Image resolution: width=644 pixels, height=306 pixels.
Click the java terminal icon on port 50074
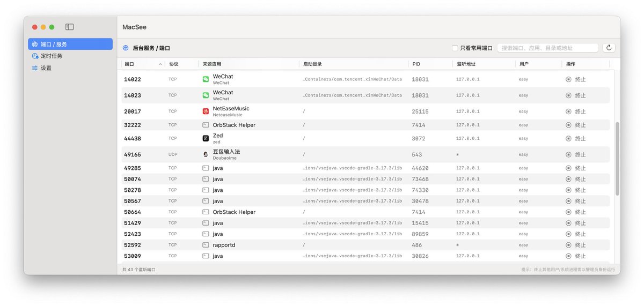click(x=206, y=179)
